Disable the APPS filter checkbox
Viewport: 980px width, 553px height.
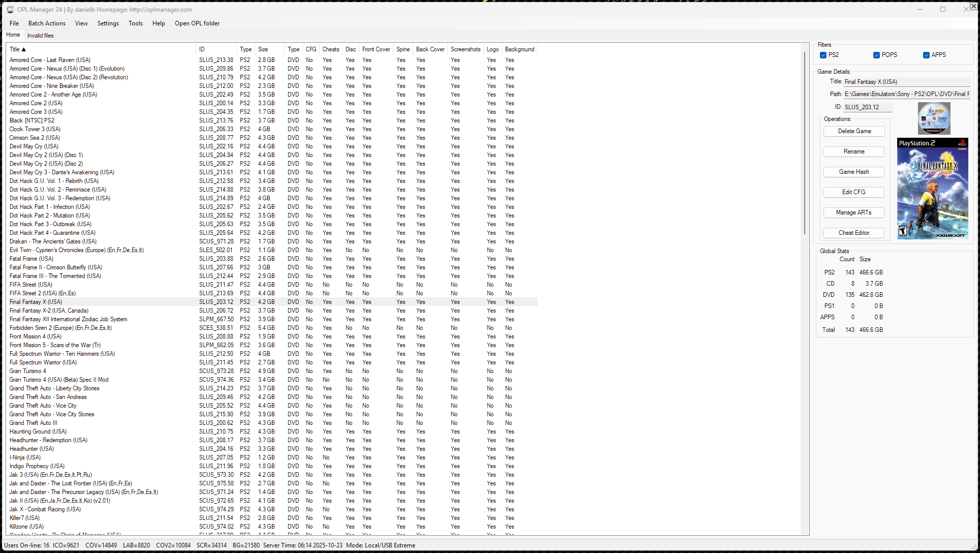(x=926, y=55)
